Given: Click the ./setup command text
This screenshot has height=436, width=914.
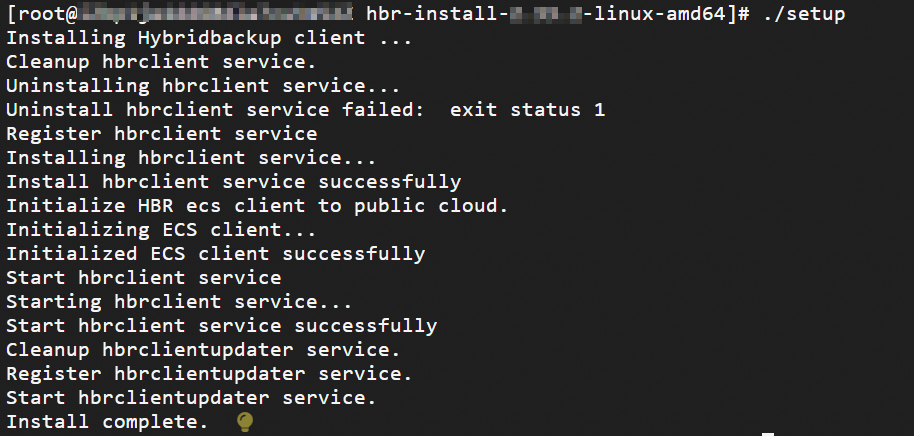Looking at the screenshot, I should (x=803, y=14).
